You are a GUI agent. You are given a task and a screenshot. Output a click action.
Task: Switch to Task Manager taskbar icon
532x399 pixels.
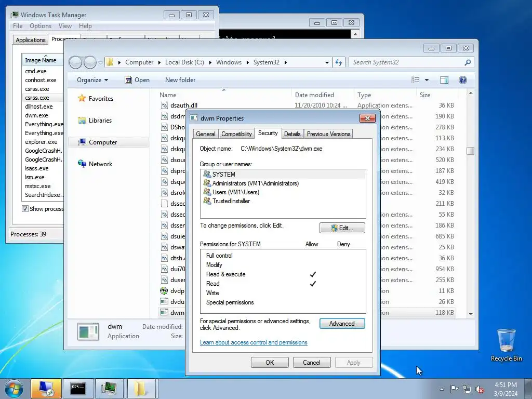tap(110, 389)
